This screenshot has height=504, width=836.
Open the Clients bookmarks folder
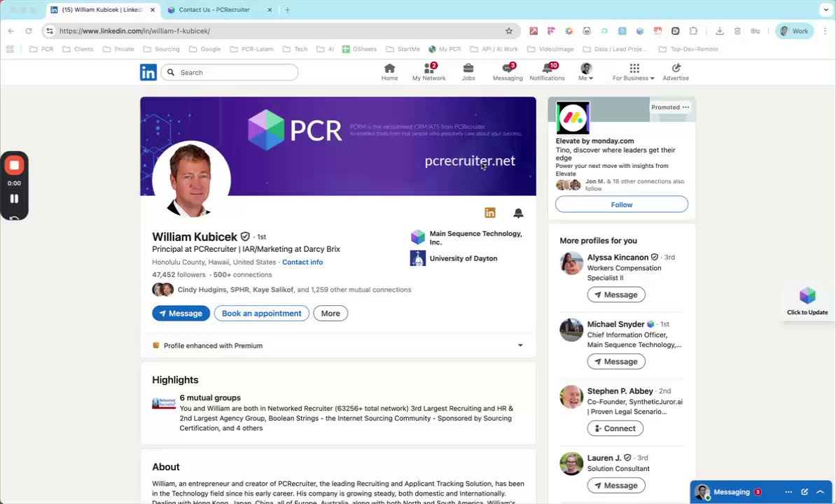pyautogui.click(x=78, y=49)
